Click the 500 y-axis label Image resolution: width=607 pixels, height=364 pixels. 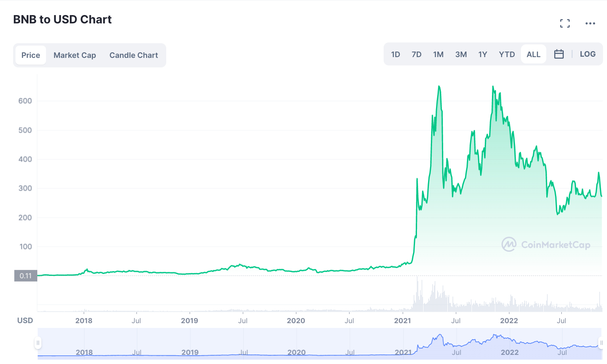coord(25,130)
